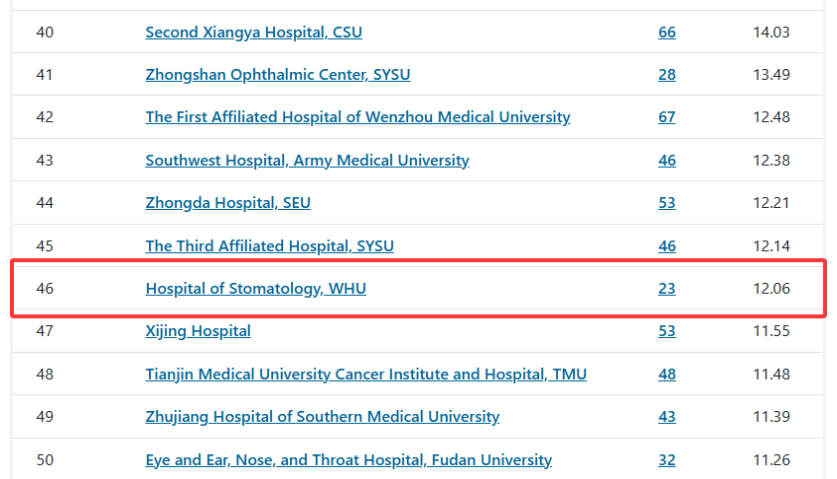Screen dimensions: 837x479
Task: Open First Affiliated Hospital of Wenzhou Medical University
Action: pos(358,117)
